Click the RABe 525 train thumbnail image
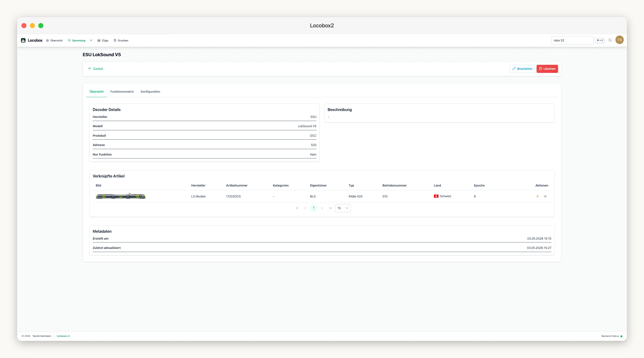The image size is (644, 358). [121, 196]
